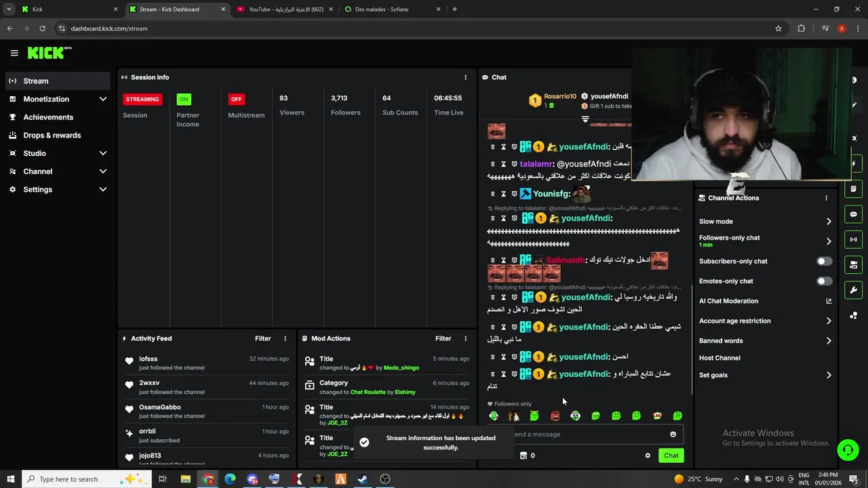Image resolution: width=868 pixels, height=488 pixels.
Task: Click the browser address bar URL
Action: click(x=109, y=28)
